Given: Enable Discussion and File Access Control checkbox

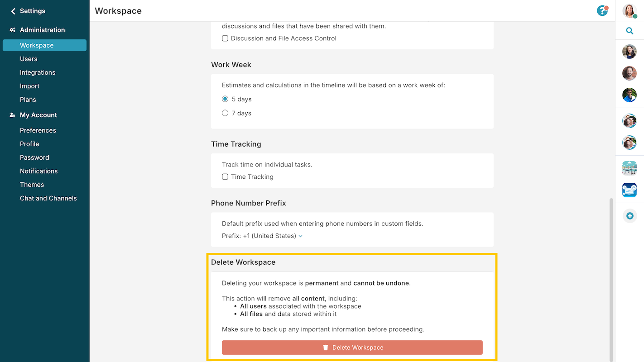Looking at the screenshot, I should point(225,38).
